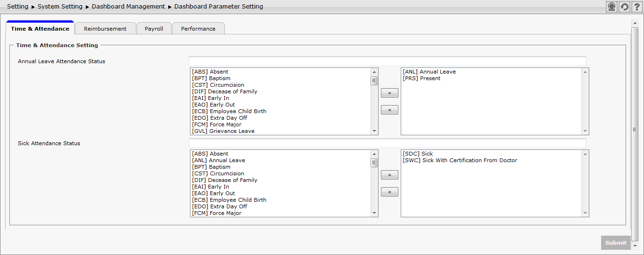Open help via the question mark icon
This screenshot has height=255, width=644.
636,7
